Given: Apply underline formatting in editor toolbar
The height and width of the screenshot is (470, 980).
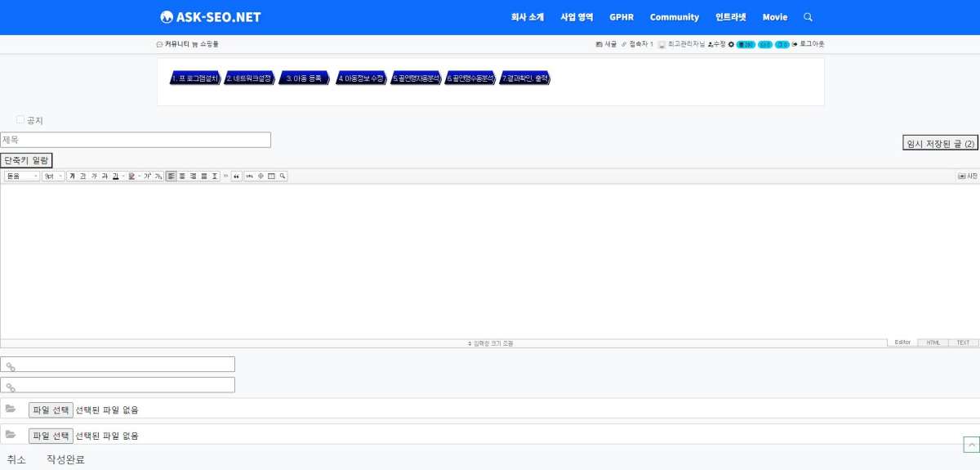Looking at the screenshot, I should click(x=82, y=176).
